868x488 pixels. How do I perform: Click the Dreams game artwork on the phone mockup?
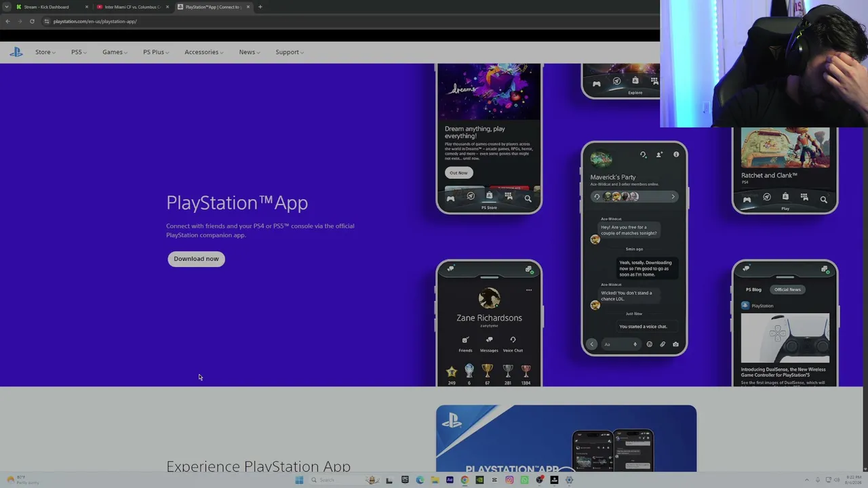click(x=489, y=92)
